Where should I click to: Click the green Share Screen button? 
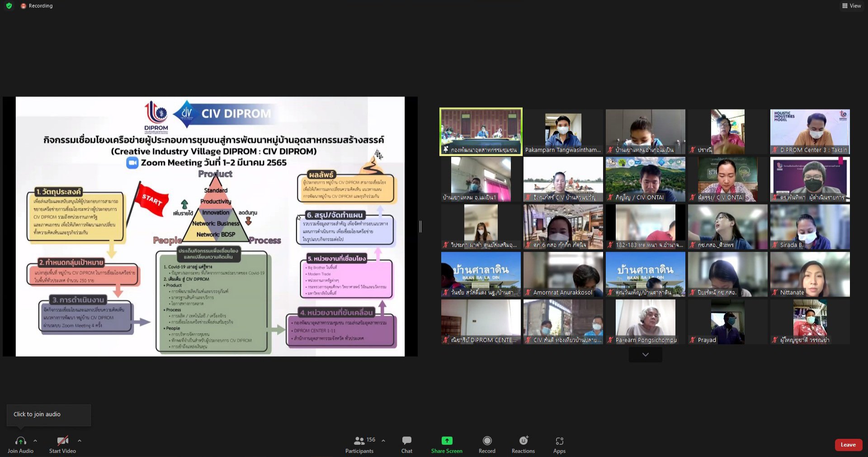point(447,445)
